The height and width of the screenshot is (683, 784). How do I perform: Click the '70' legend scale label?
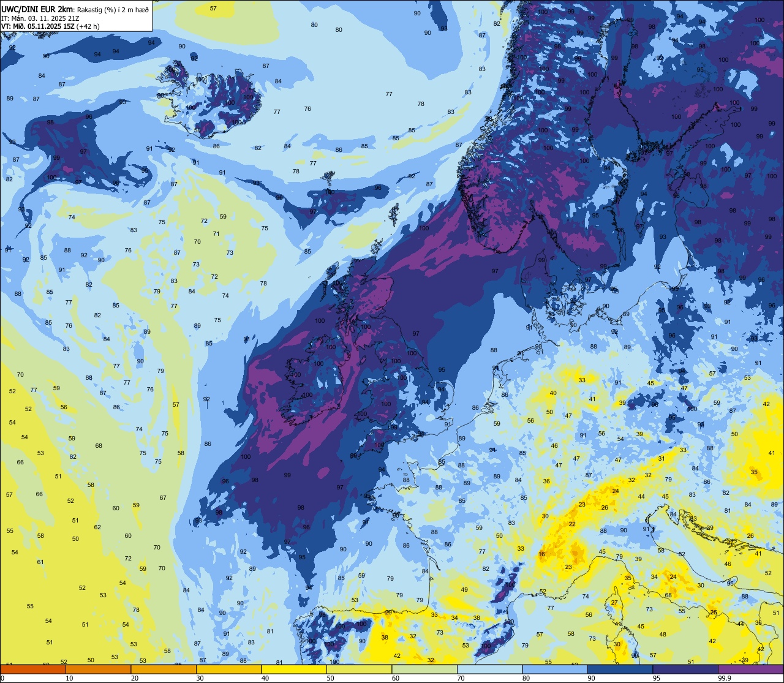click(x=461, y=678)
